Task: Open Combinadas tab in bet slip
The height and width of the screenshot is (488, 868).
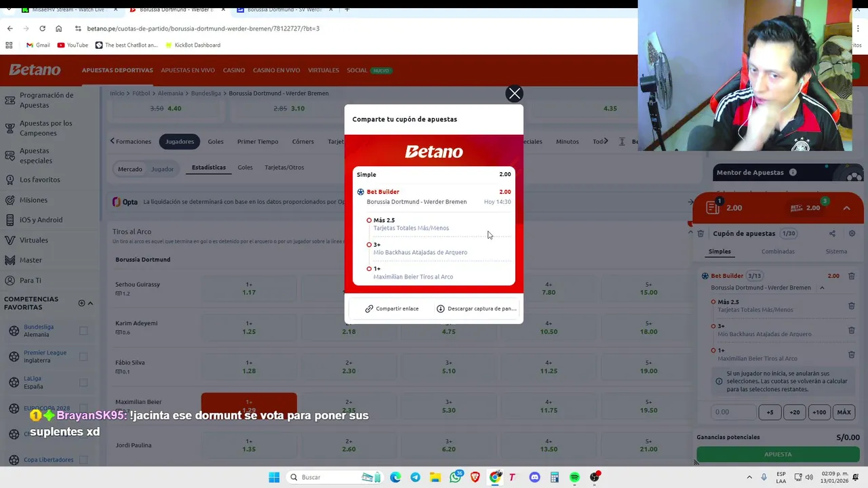Action: pos(778,251)
